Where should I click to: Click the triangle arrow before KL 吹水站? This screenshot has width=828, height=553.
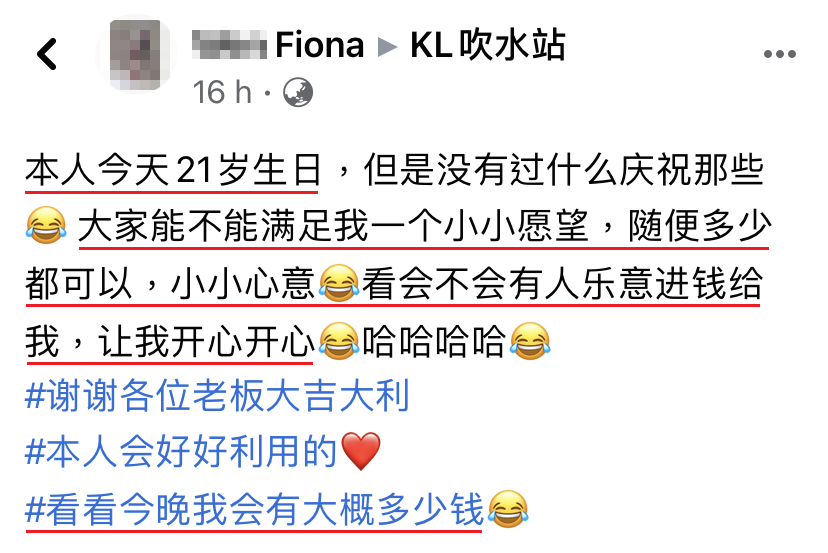click(388, 46)
